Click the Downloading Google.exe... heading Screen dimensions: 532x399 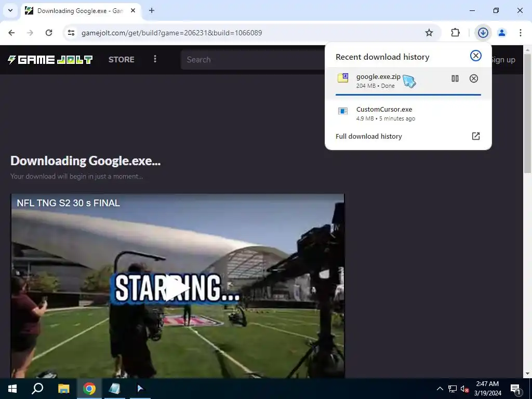coord(86,161)
